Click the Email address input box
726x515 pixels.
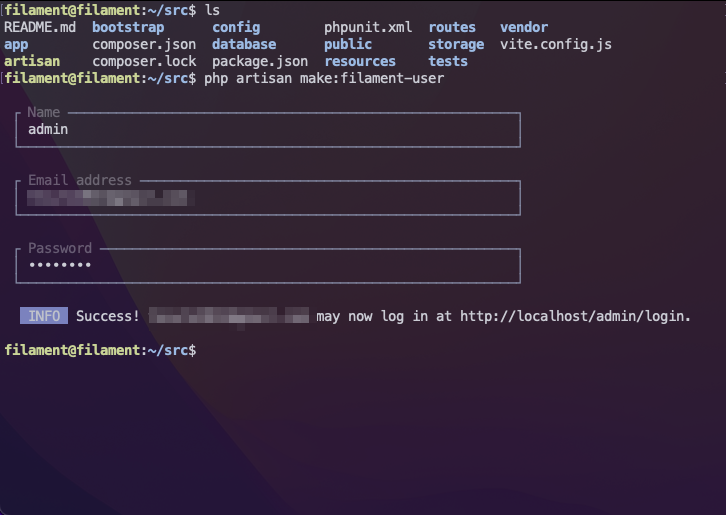tap(268, 198)
